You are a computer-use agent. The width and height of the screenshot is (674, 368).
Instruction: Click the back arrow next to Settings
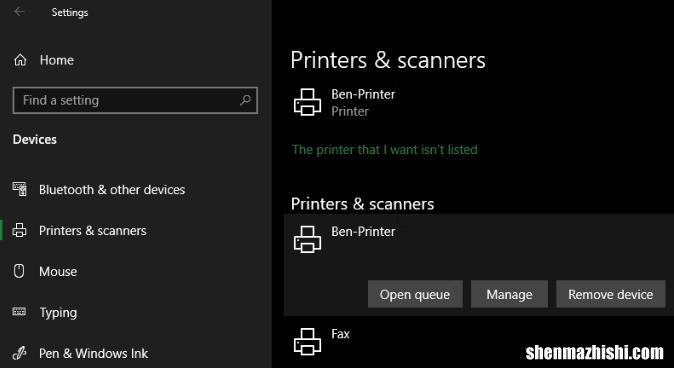[19, 12]
